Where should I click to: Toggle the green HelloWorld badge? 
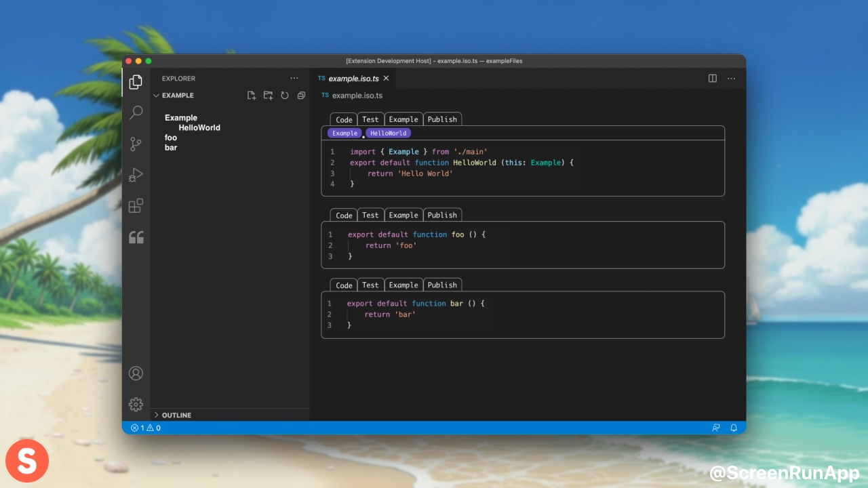click(388, 133)
